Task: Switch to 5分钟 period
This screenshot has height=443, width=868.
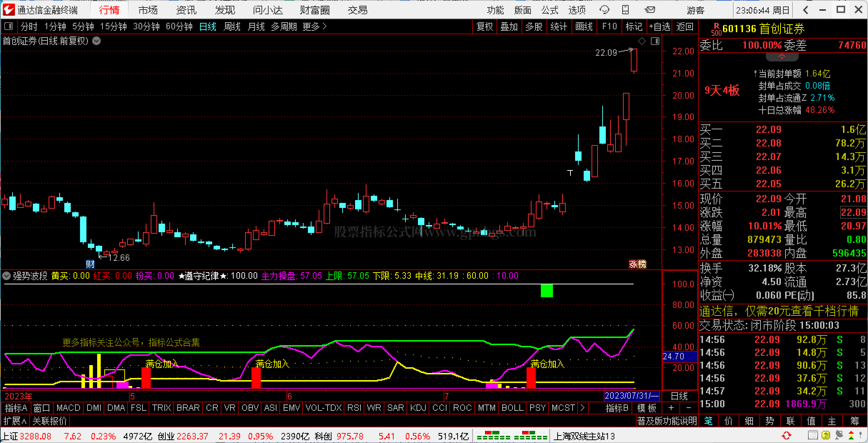Action: tap(83, 26)
